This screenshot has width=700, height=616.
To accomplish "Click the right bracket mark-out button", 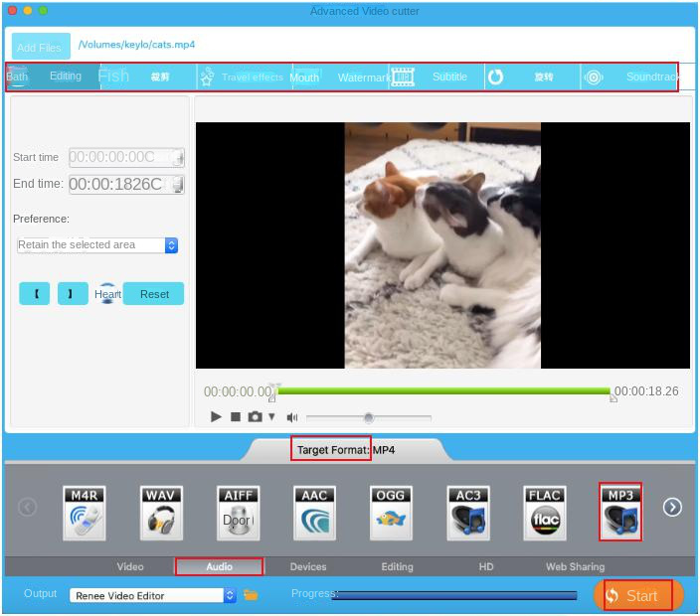I will click(73, 293).
